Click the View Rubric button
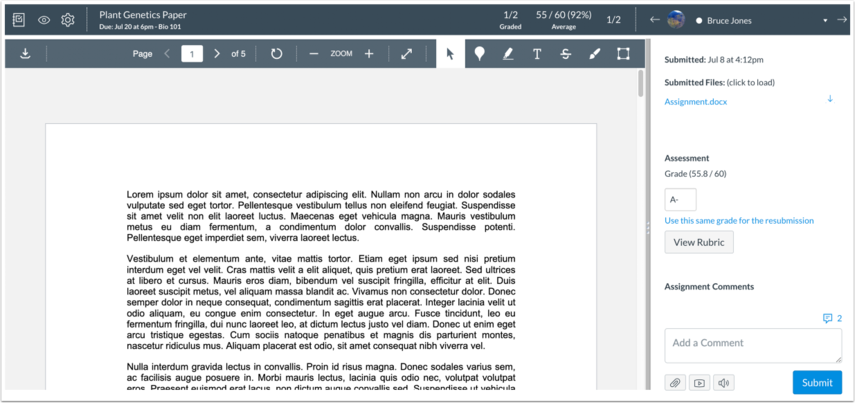 coord(698,242)
